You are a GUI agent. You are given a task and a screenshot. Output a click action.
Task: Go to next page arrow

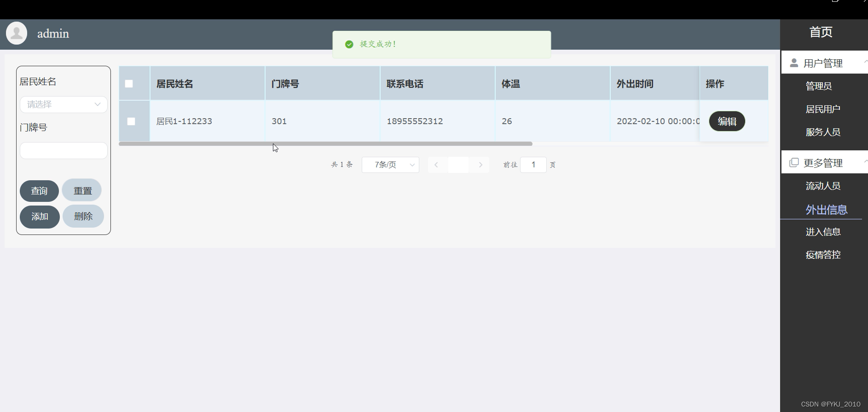tap(480, 165)
